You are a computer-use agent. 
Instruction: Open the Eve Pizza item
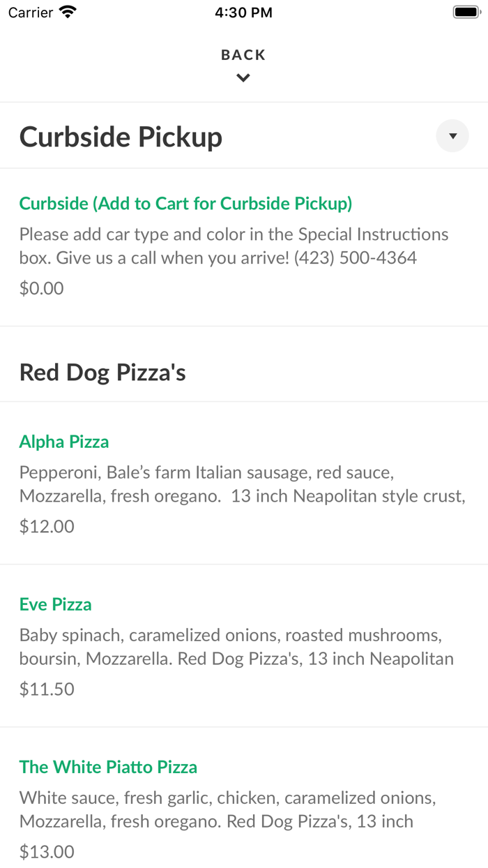click(55, 604)
